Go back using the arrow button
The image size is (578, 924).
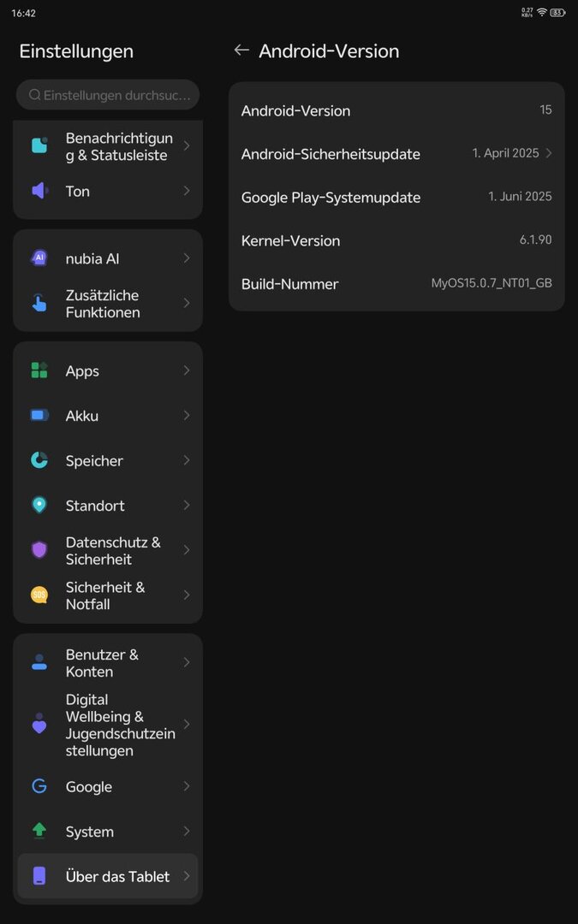pos(241,50)
